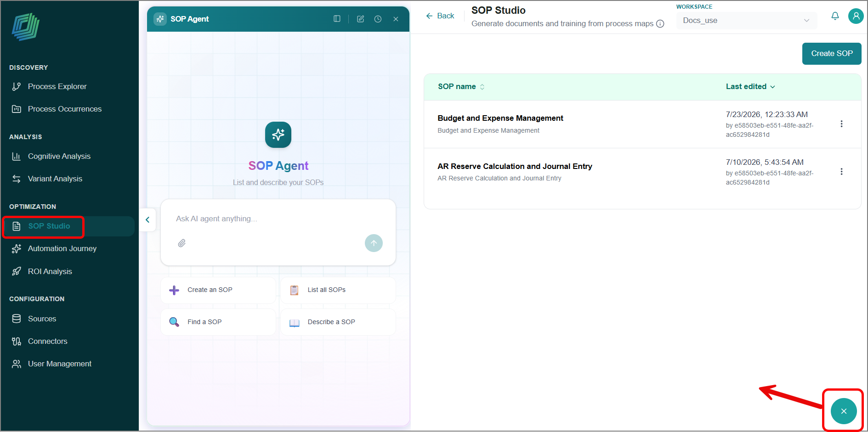Choose Find a SOP suggestion
868x432 pixels.
(218, 322)
